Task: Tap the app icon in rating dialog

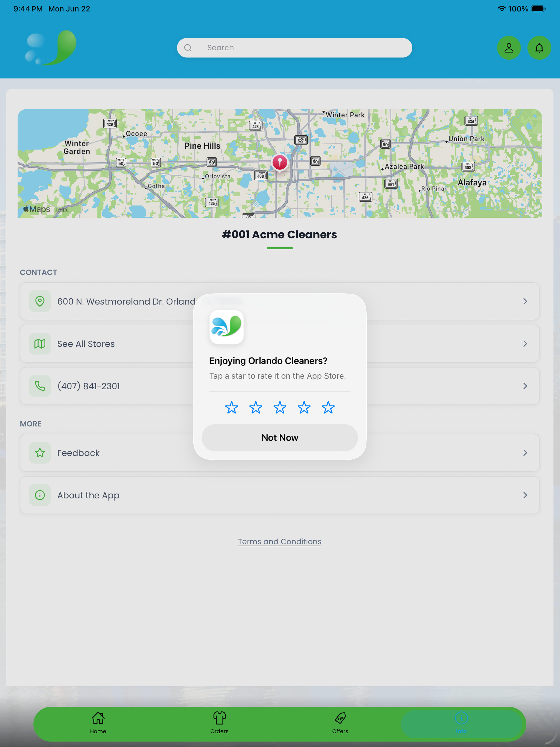Action: click(x=227, y=327)
